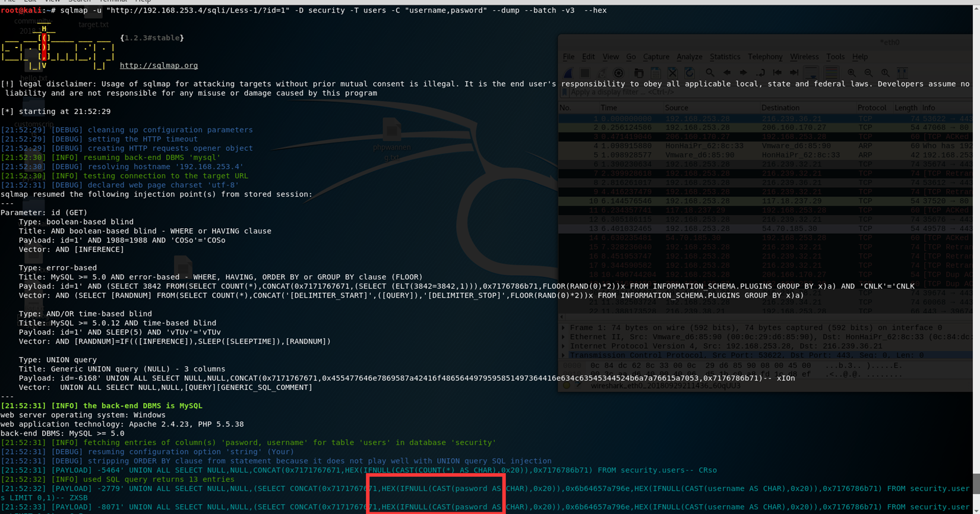
Task: Open Wireshark Capture menu
Action: (656, 57)
